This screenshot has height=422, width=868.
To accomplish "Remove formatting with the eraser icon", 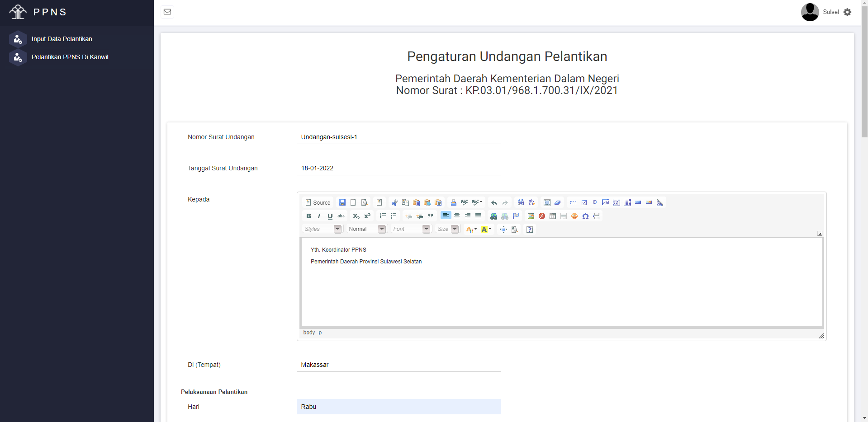I will coord(558,202).
